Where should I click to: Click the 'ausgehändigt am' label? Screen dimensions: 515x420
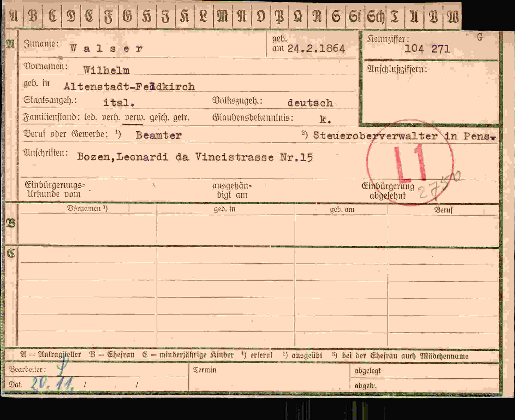(232, 190)
